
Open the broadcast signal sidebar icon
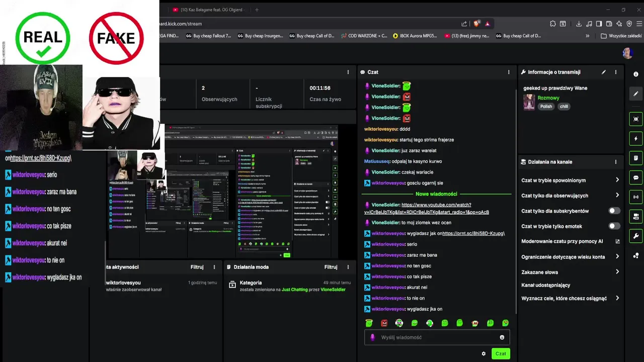coord(636,197)
